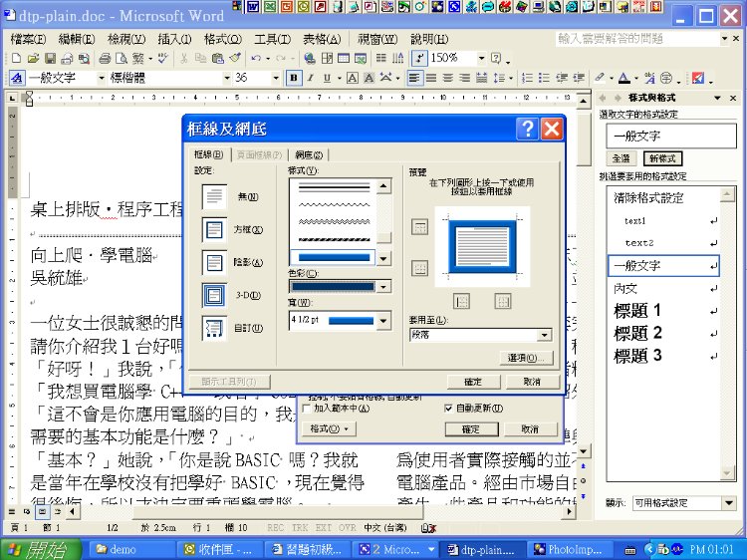Align the text left

coord(414,78)
